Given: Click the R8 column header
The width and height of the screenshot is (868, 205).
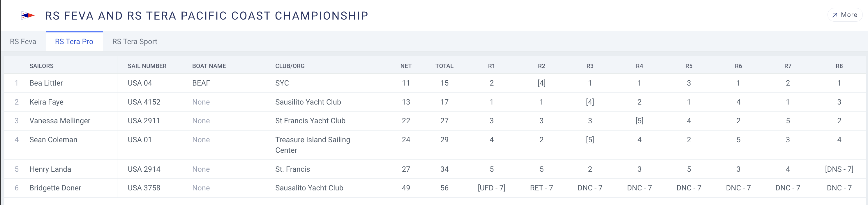Looking at the screenshot, I should point(839,66).
